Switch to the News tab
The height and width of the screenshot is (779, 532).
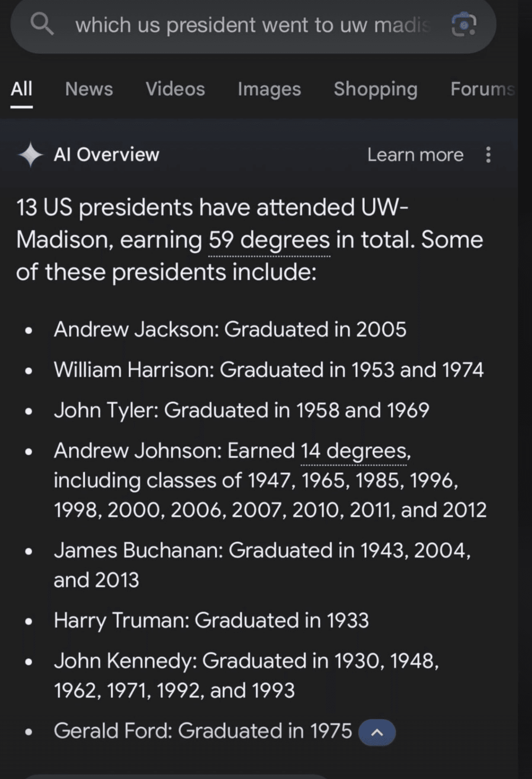pos(89,89)
